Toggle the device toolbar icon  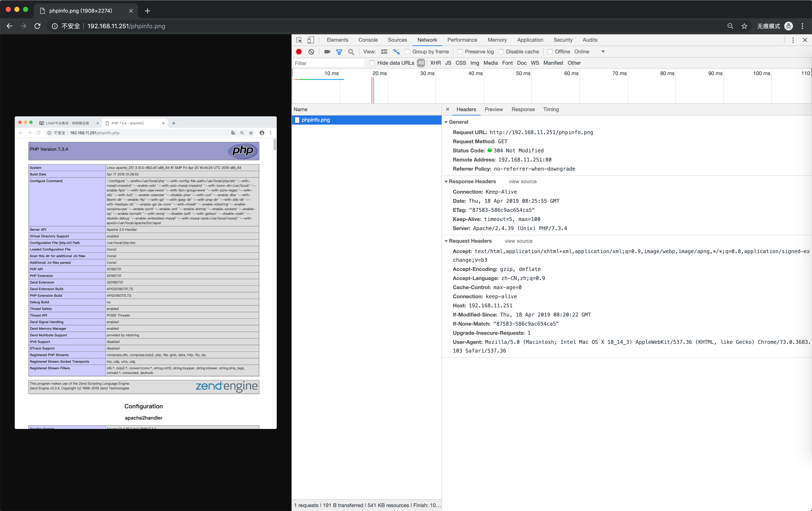pyautogui.click(x=311, y=40)
